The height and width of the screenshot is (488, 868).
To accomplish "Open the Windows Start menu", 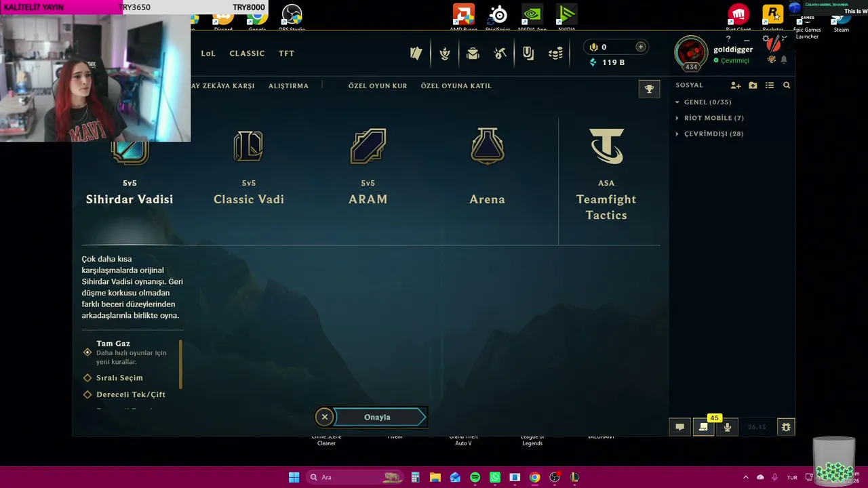I will coord(294,477).
